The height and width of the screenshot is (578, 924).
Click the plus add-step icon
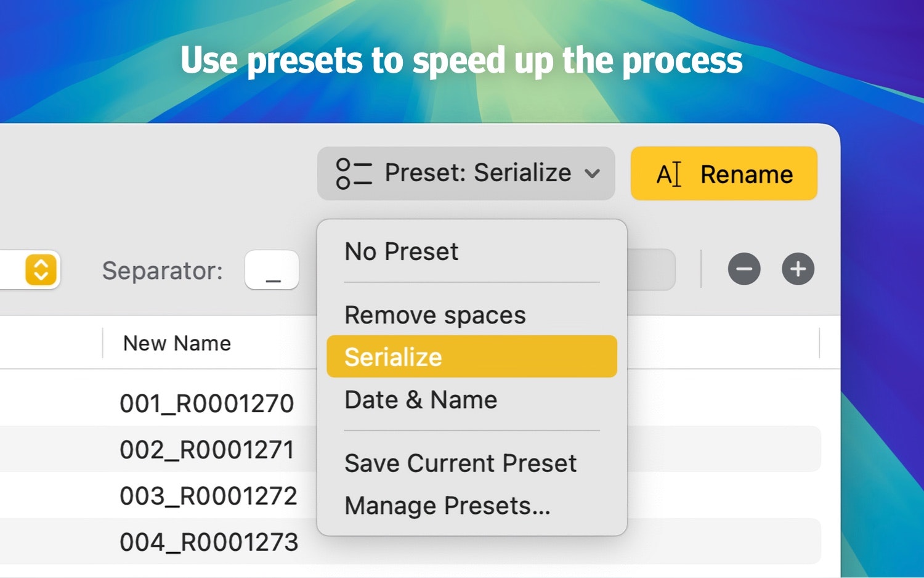tap(798, 269)
